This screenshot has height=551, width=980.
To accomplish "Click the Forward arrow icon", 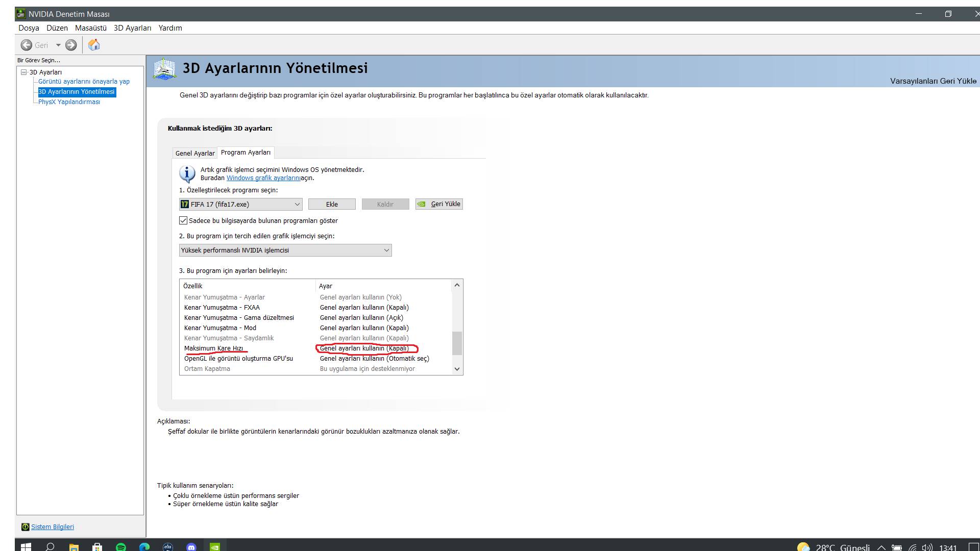I will [71, 45].
